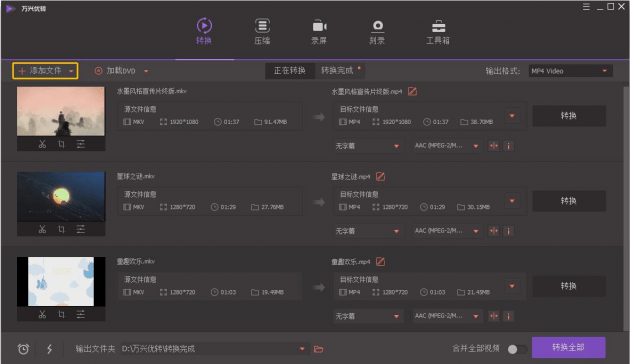Image resolution: width=630 pixels, height=364 pixels.
Task: Open output folder icon beside path
Action: point(319,349)
